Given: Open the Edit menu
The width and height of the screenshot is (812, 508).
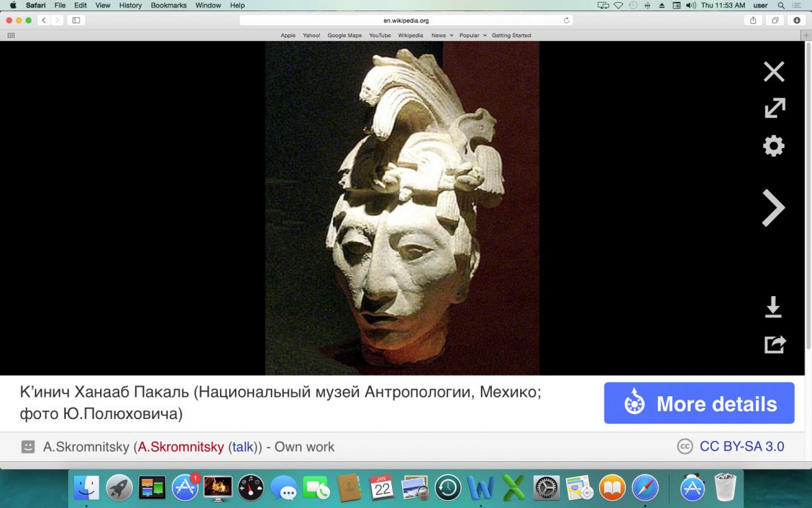Looking at the screenshot, I should [80, 5].
